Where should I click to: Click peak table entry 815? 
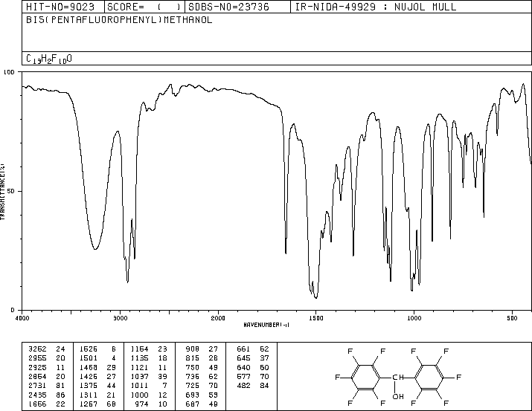click(193, 358)
